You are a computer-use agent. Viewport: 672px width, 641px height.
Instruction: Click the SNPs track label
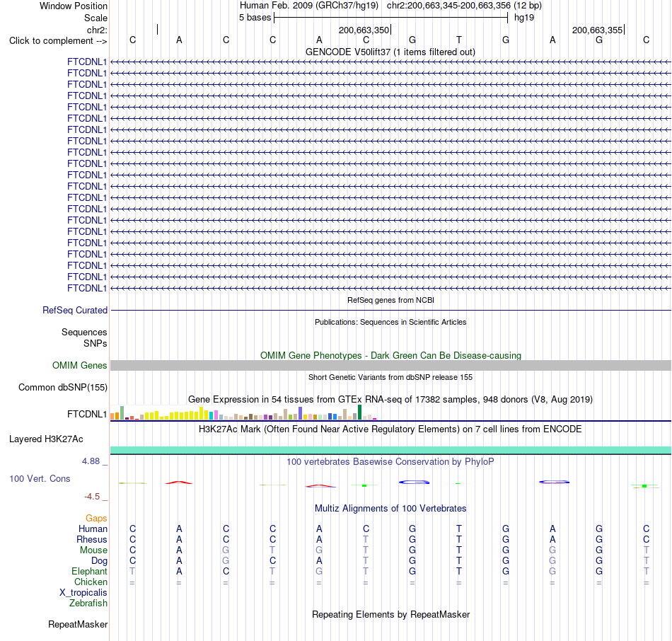click(x=95, y=343)
